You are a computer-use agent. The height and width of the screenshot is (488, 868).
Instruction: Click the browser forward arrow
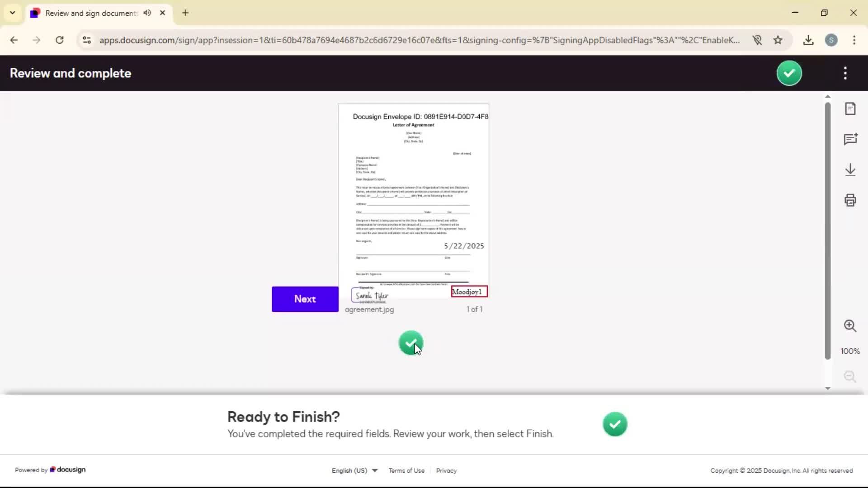(x=37, y=40)
